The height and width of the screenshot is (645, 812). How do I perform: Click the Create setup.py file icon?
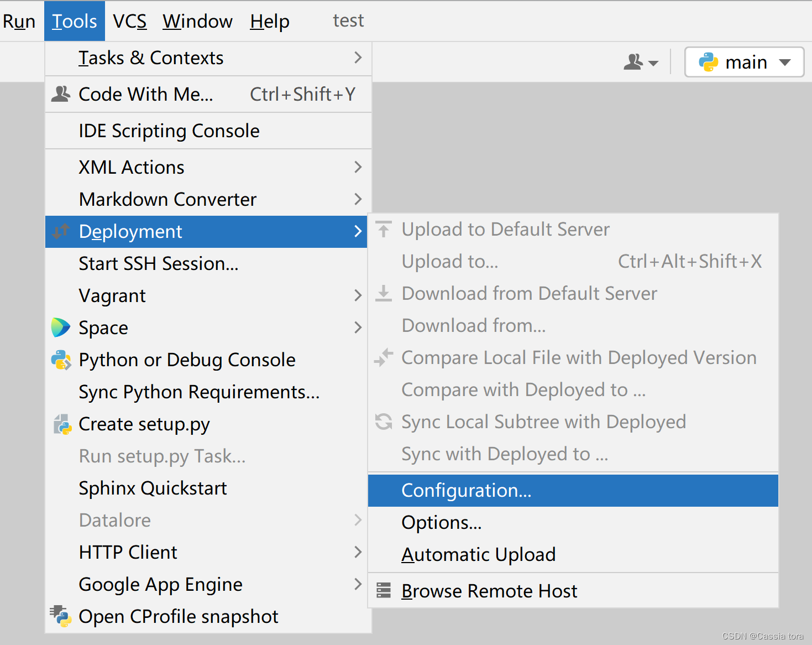[x=62, y=424]
